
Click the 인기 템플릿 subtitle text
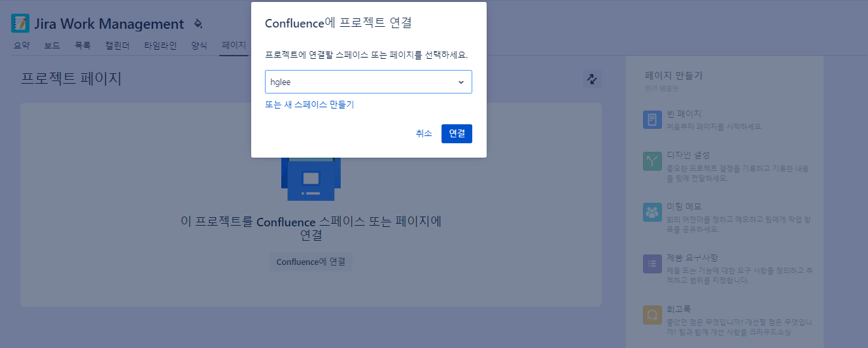pyautogui.click(x=661, y=88)
